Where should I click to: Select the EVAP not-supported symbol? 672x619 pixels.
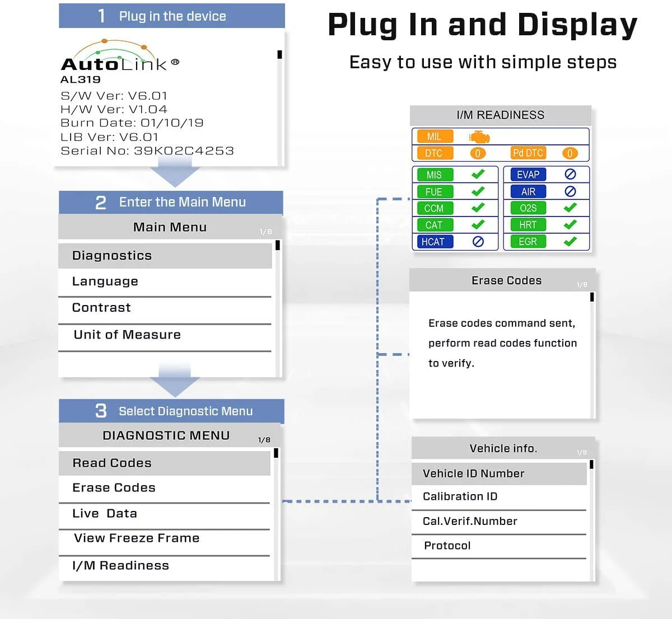(571, 174)
